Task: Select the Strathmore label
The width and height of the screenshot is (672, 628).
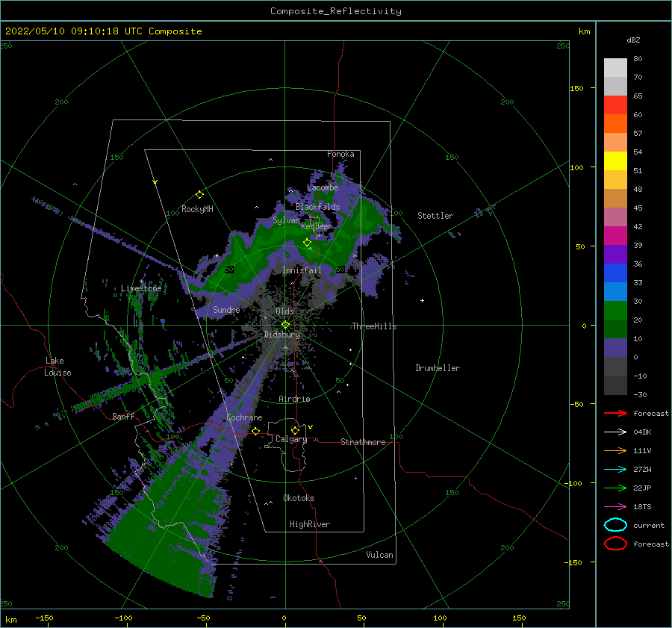Action: [363, 442]
